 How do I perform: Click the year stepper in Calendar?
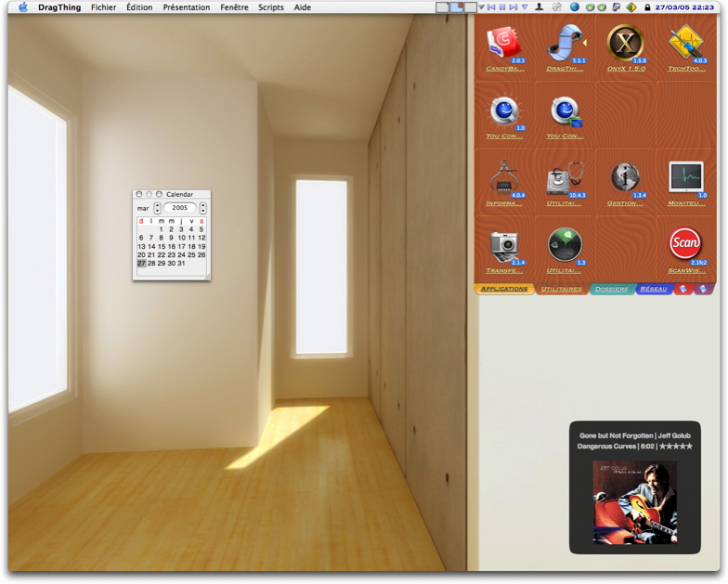click(203, 209)
